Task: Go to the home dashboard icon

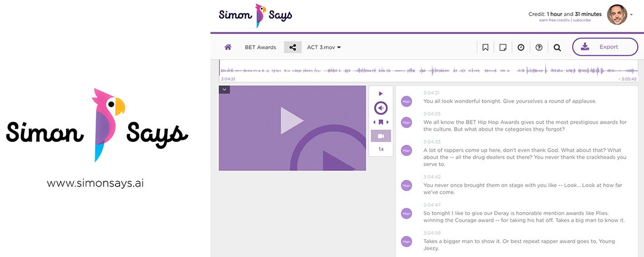Action: click(228, 47)
